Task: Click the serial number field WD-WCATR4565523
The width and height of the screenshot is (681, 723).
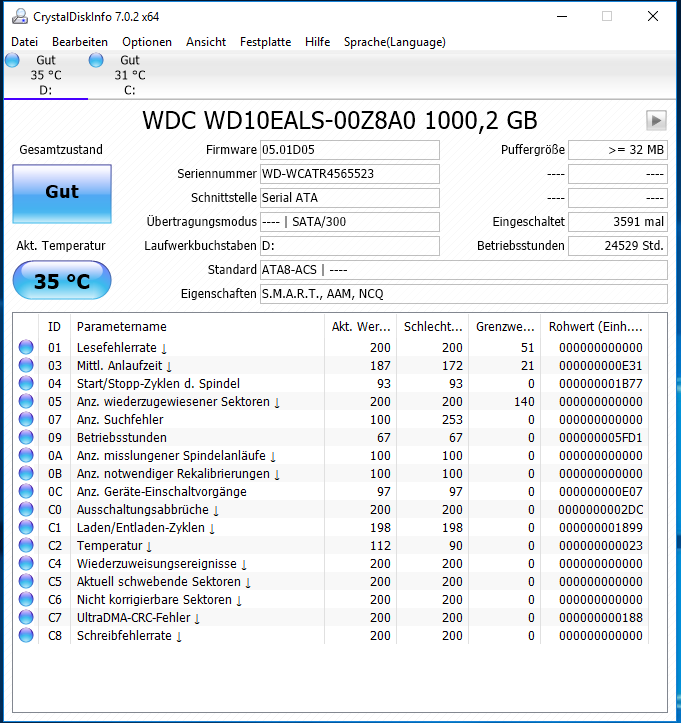Action: pyautogui.click(x=349, y=174)
